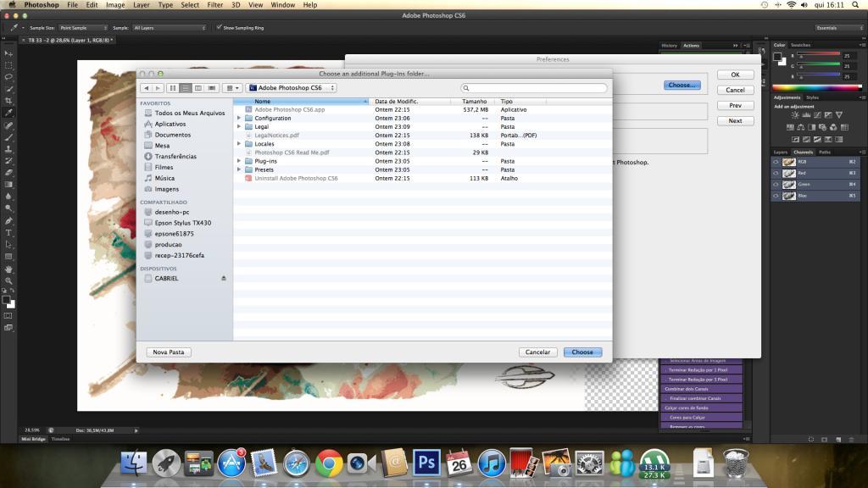
Task: Toggle the Show Sampling Ring checkbox
Action: 220,27
